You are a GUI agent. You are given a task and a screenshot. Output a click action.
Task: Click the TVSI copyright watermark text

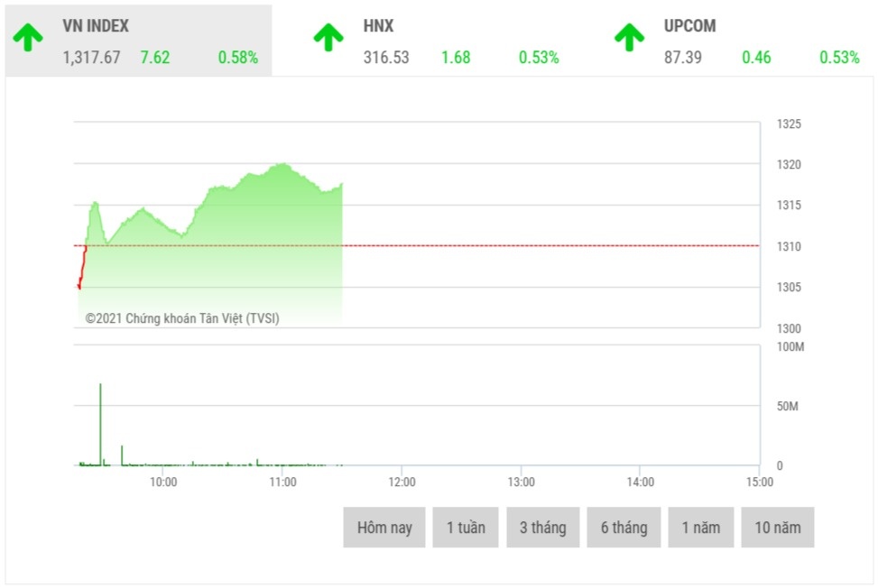[x=182, y=318]
